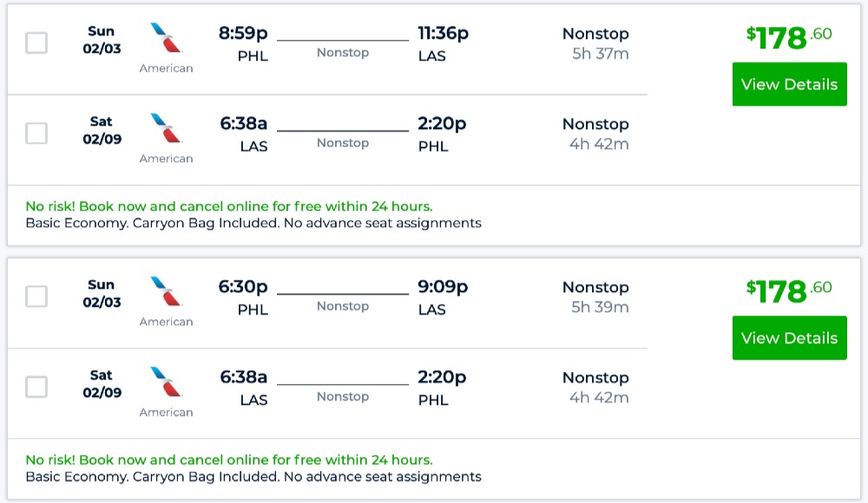868x503 pixels.
Task: Click American logo on first card's return flight
Action: click(x=166, y=129)
